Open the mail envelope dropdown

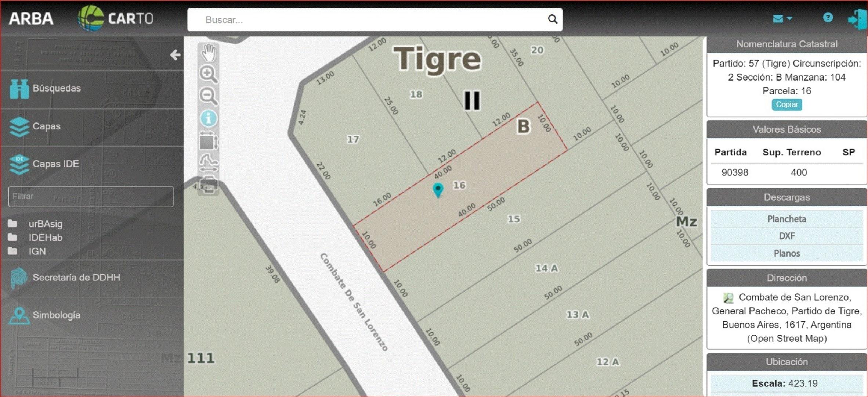click(782, 18)
